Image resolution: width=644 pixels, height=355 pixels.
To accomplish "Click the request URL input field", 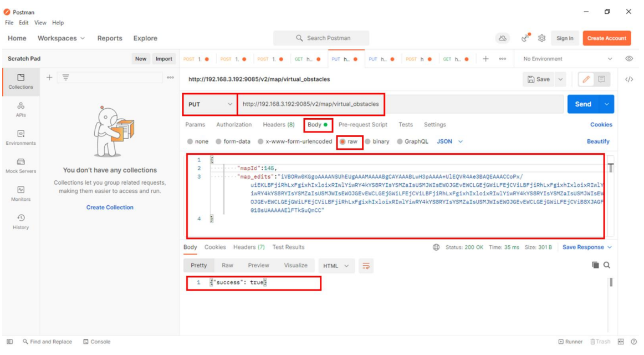I will 399,104.
